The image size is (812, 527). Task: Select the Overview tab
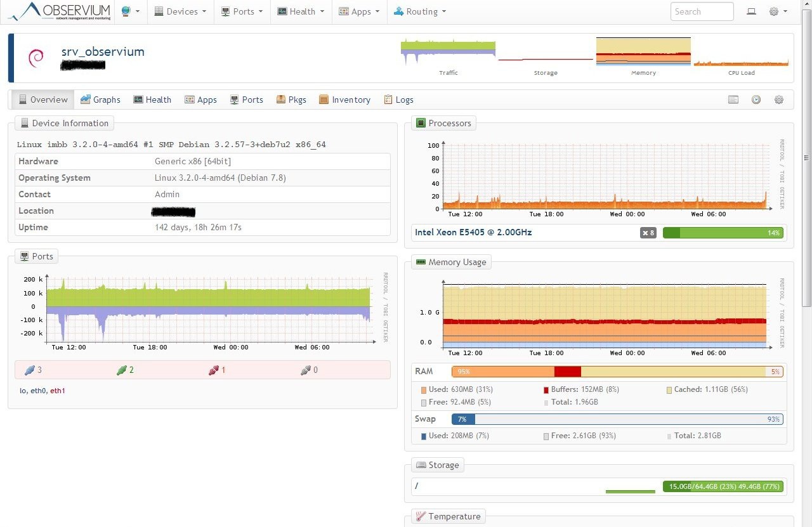pos(43,100)
